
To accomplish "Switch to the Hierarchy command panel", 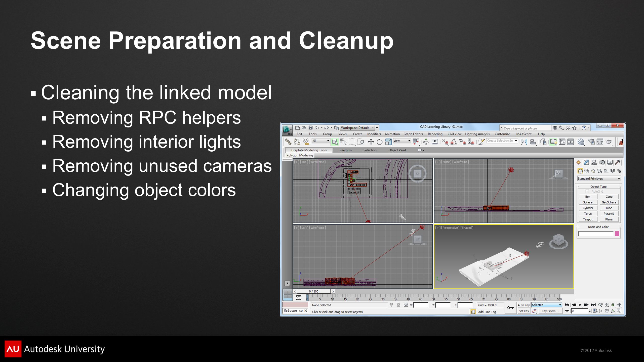I will click(594, 162).
